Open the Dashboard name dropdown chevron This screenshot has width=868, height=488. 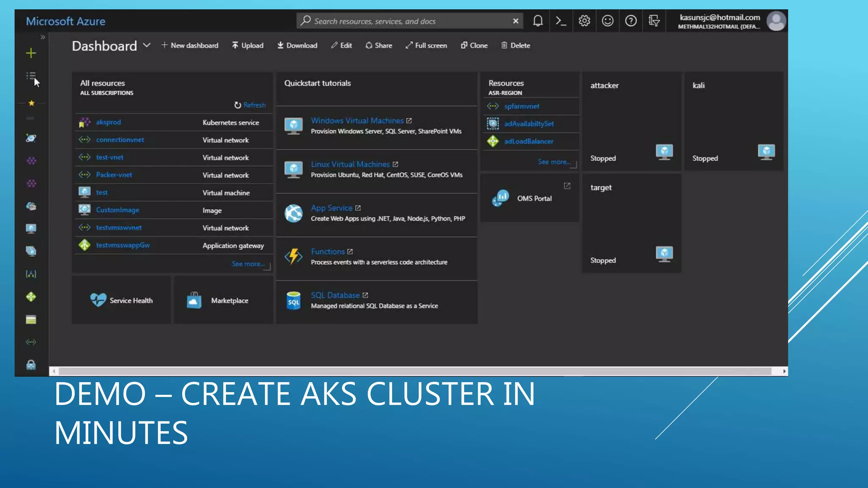point(147,45)
